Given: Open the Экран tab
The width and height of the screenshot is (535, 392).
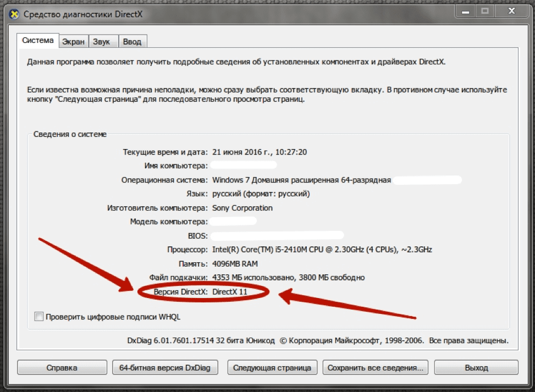Looking at the screenshot, I should 73,41.
